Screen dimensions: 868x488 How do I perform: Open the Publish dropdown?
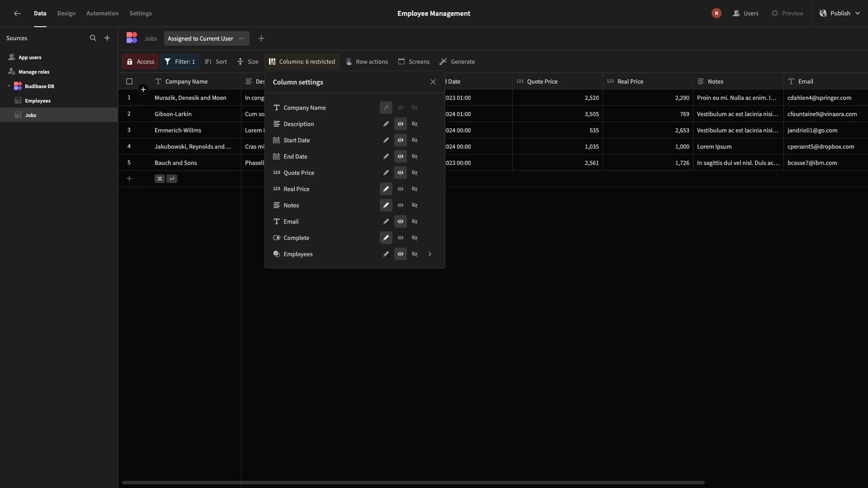click(x=840, y=13)
